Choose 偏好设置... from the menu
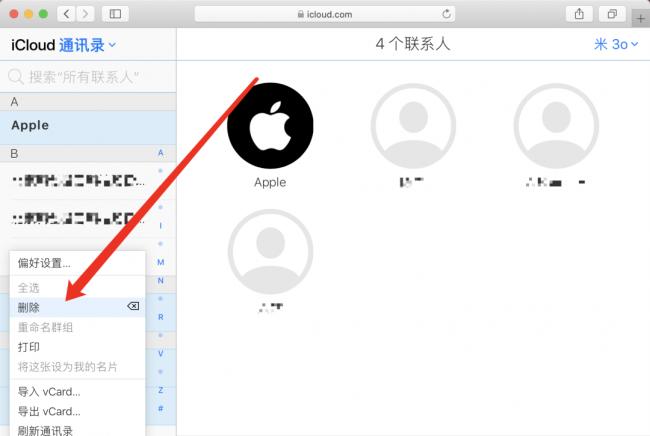This screenshot has width=650, height=436. (x=78, y=263)
